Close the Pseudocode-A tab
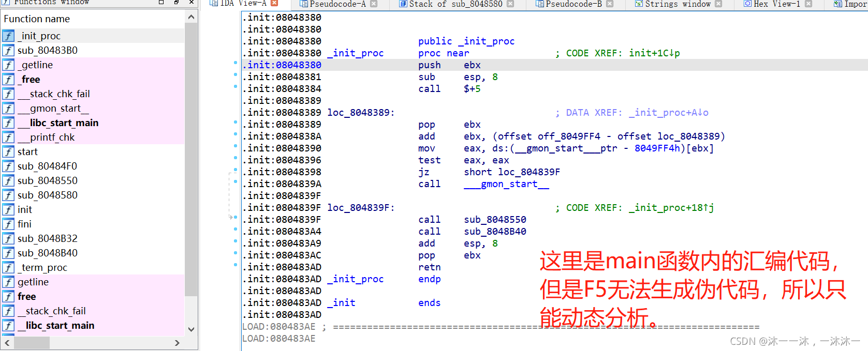The image size is (868, 351). click(374, 4)
